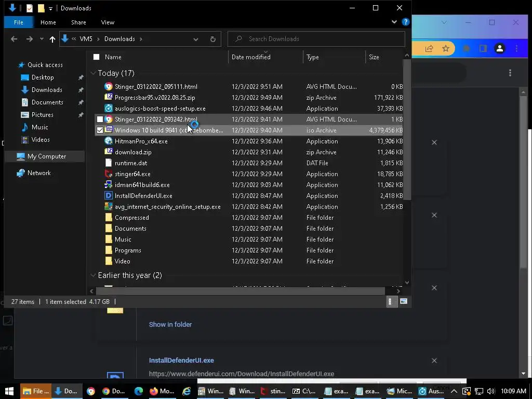Select Documents in Quick access
This screenshot has height=399, width=532.
point(47,102)
